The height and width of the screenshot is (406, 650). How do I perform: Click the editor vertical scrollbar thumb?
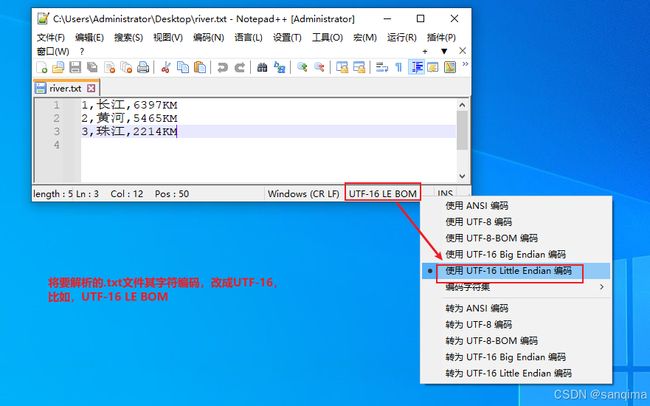pyautogui.click(x=462, y=130)
